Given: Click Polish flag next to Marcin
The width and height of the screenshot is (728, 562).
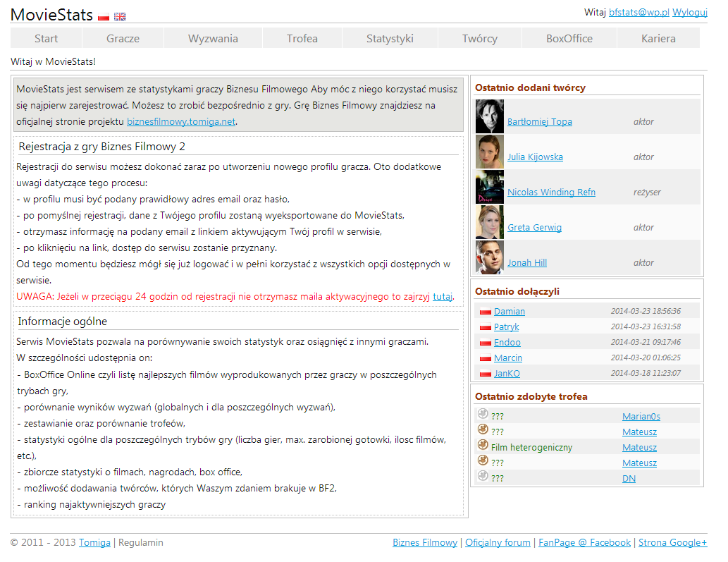Looking at the screenshot, I should pos(485,358).
